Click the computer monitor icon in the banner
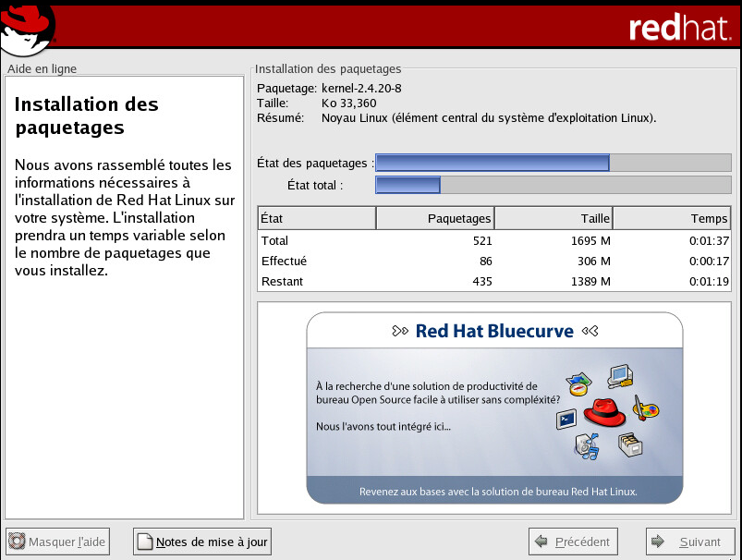742x560 pixels. [x=618, y=375]
